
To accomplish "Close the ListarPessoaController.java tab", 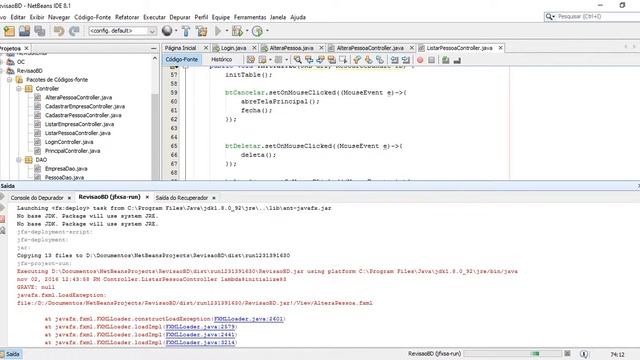I will coord(500,48).
